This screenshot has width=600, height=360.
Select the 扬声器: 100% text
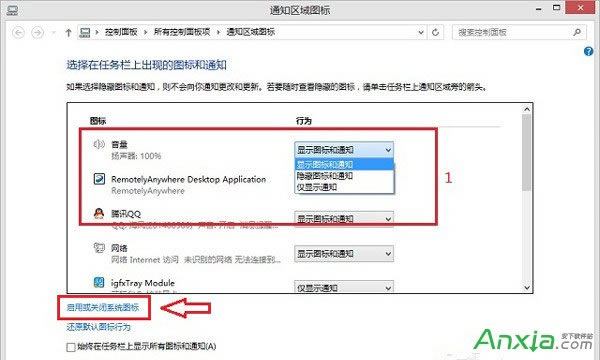136,156
